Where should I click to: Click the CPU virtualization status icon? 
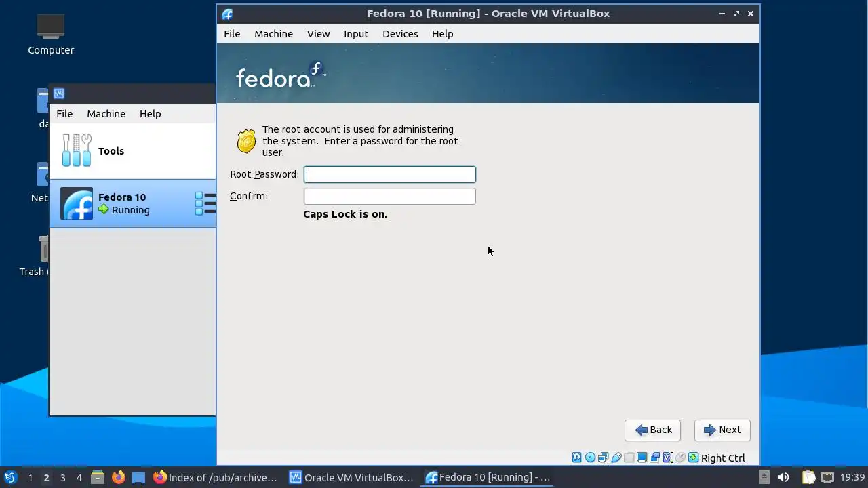(x=668, y=457)
